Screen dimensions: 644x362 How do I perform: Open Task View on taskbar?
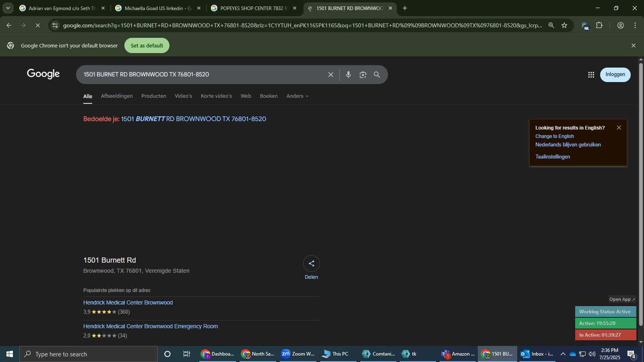pyautogui.click(x=187, y=354)
